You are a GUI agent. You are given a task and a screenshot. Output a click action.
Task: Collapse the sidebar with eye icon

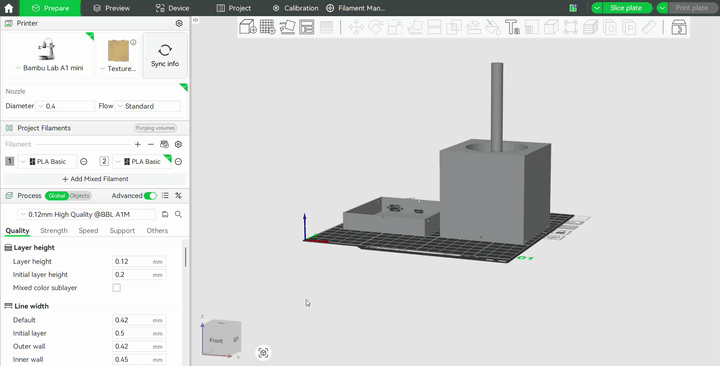click(x=196, y=20)
